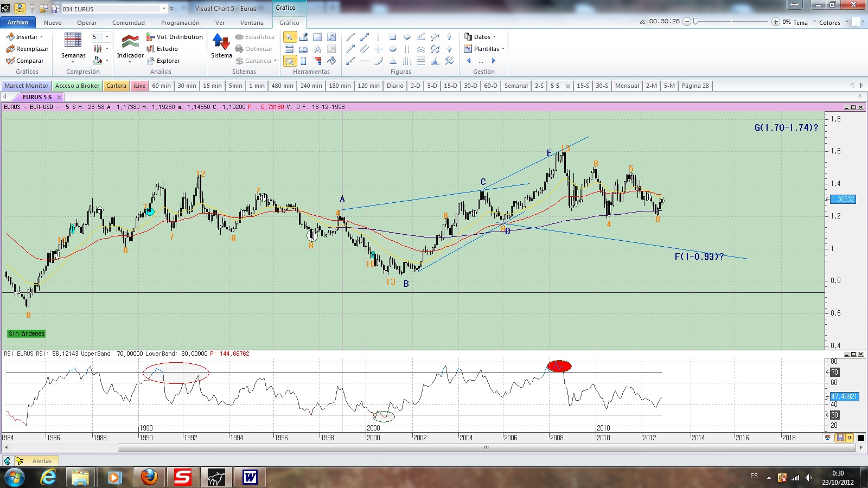Click the zoom slider handle in top bar
Image resolution: width=868 pixels, height=488 pixels.
[695, 22]
